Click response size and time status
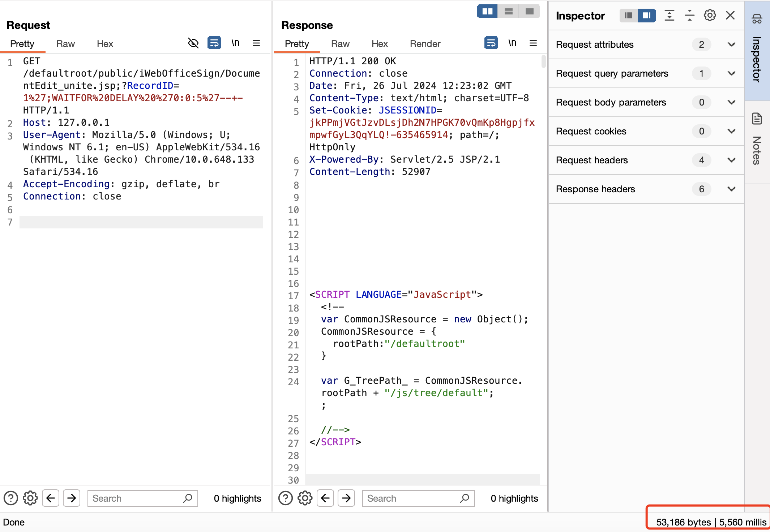Screen dimensions: 770x532 tap(711, 522)
